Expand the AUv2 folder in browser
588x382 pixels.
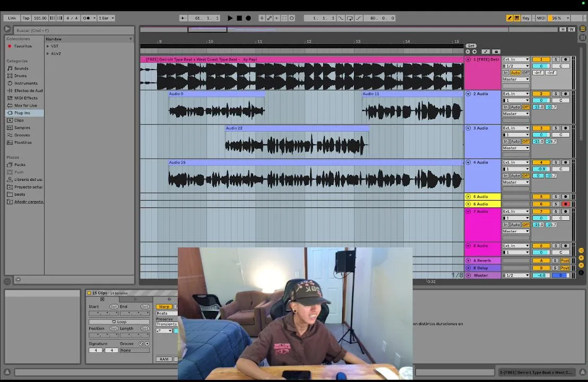(48, 54)
